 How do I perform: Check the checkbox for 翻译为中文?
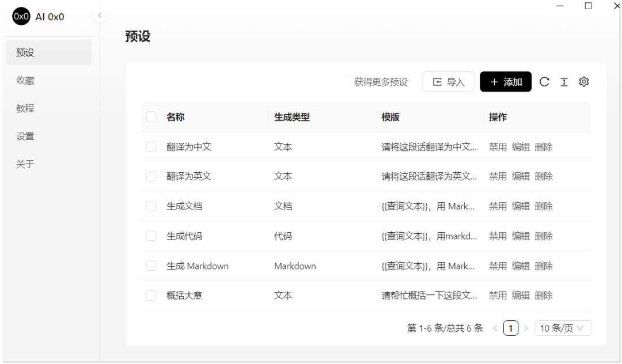[151, 146]
